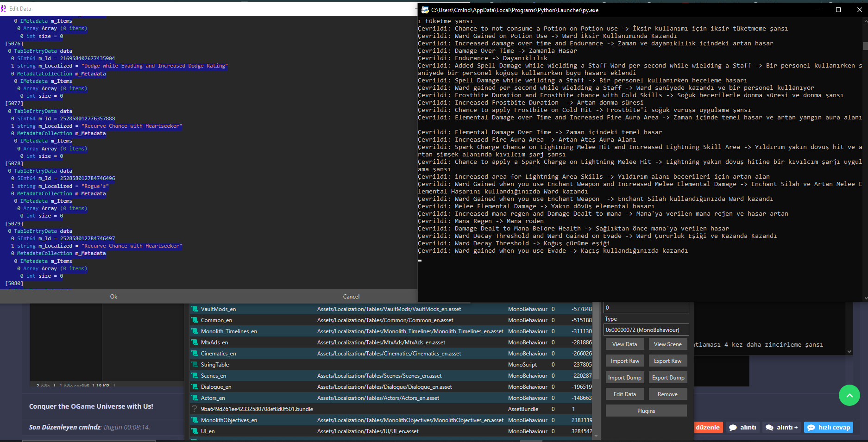Click the Scenes_en asset row icon
Image resolution: width=868 pixels, height=442 pixels.
click(195, 376)
